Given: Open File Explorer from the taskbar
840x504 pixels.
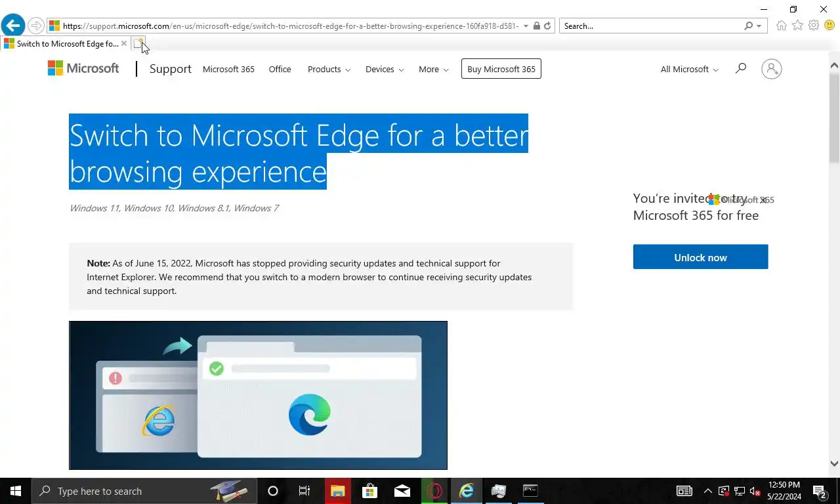Looking at the screenshot, I should coord(337,491).
